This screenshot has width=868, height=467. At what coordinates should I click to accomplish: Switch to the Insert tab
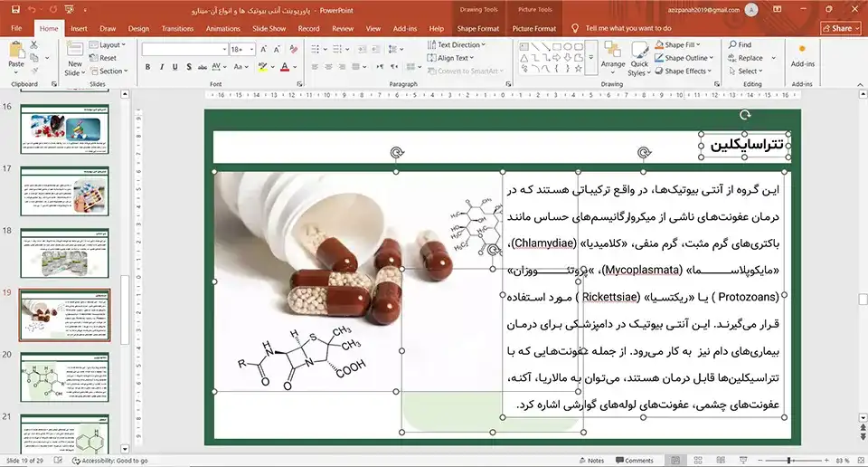coord(79,28)
